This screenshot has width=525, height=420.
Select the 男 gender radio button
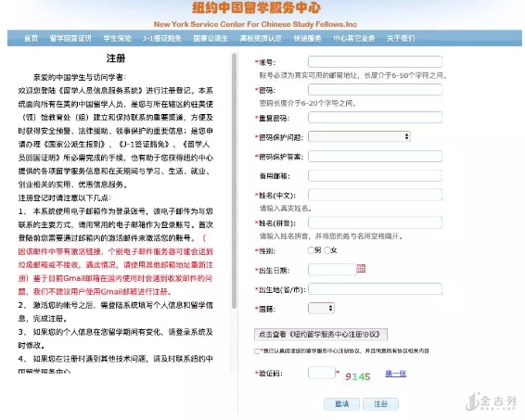point(311,250)
